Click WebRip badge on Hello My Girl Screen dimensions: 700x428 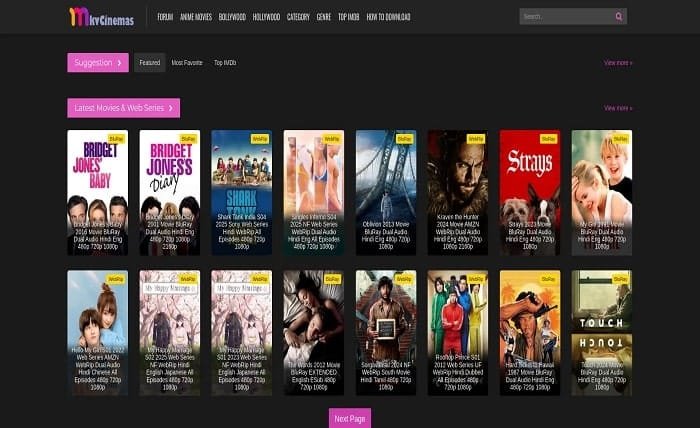click(116, 279)
